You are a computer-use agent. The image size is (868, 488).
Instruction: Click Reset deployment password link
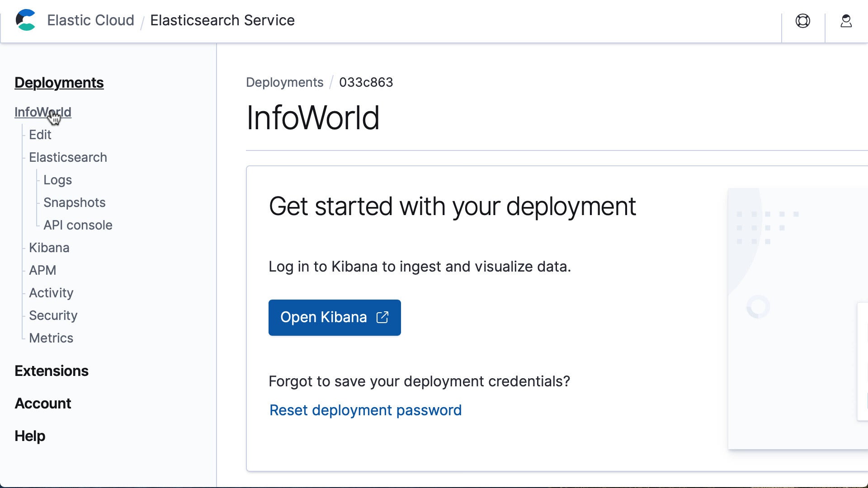pos(365,410)
